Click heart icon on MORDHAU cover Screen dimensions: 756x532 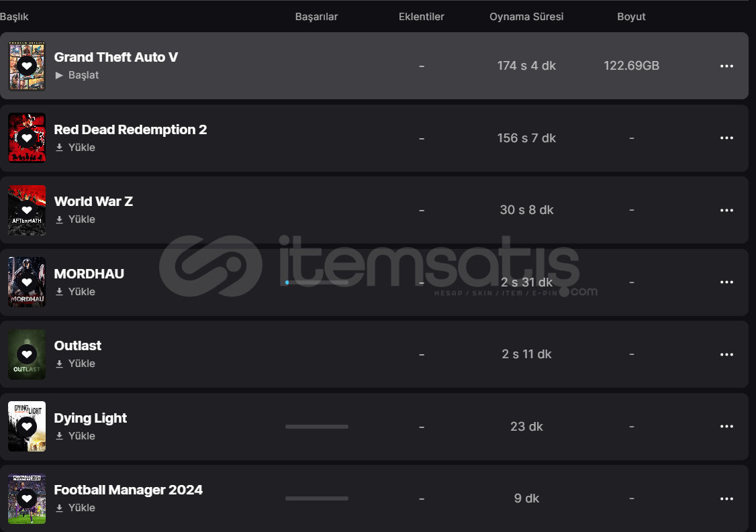pos(27,282)
